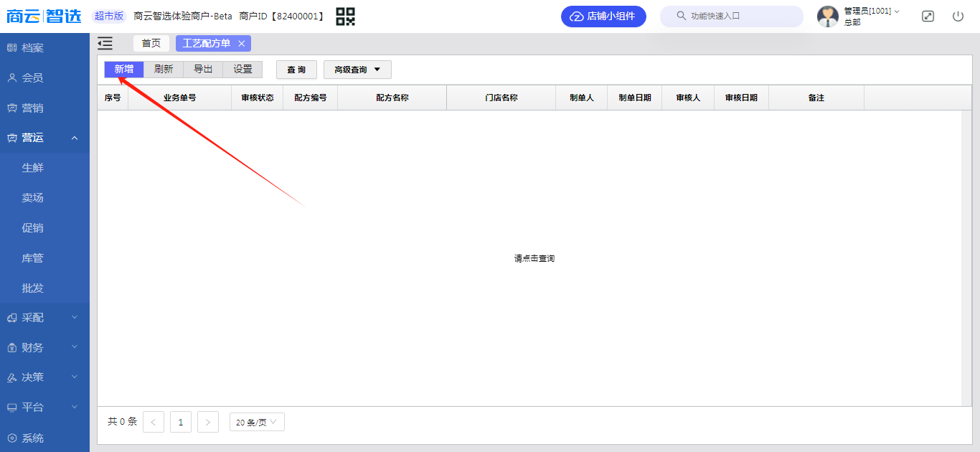The image size is (980, 452).
Task: Go to previous page arrow
Action: coord(154,422)
